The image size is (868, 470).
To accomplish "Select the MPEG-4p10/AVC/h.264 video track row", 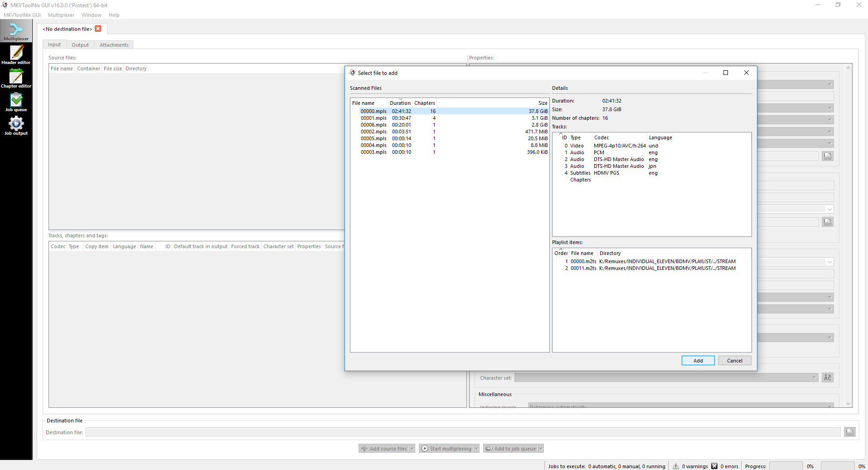I will 652,146.
